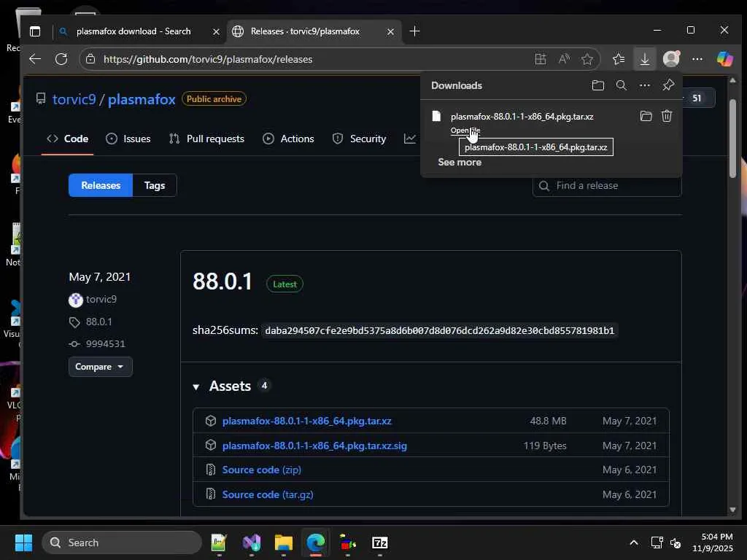Image resolution: width=747 pixels, height=560 pixels.
Task: Open the split screen icon in address bar
Action: (x=541, y=59)
